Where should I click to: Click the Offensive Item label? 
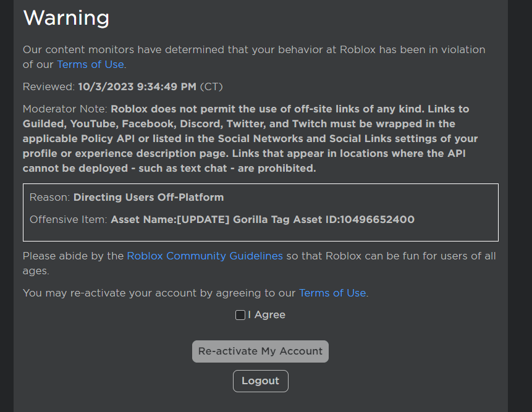69,219
